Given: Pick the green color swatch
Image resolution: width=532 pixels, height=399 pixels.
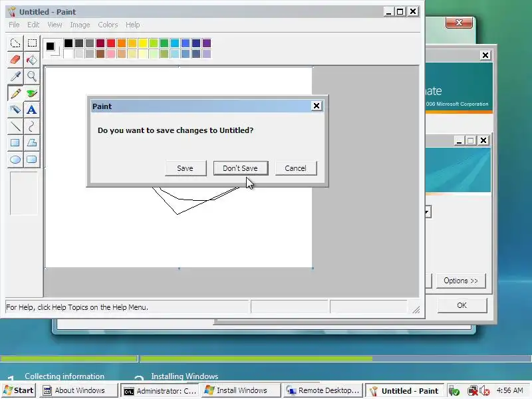Looking at the screenshot, I should 164,43.
